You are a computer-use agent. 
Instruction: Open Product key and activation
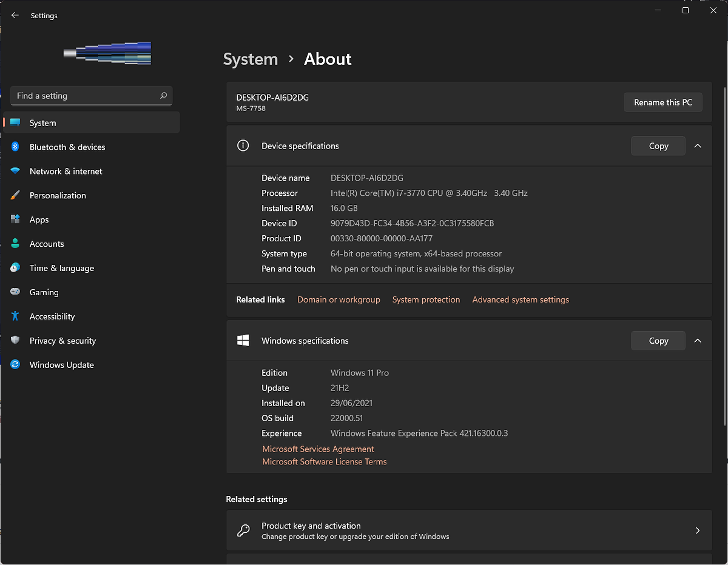469,530
